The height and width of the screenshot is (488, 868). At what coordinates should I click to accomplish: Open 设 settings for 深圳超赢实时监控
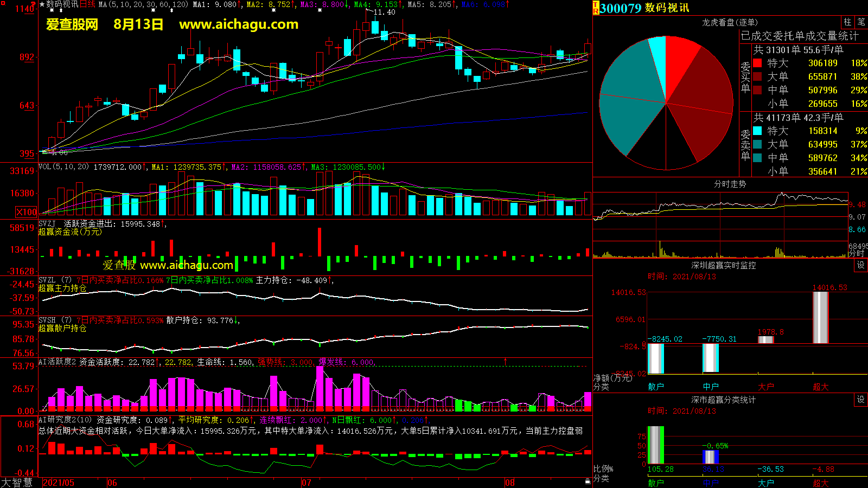click(861, 265)
